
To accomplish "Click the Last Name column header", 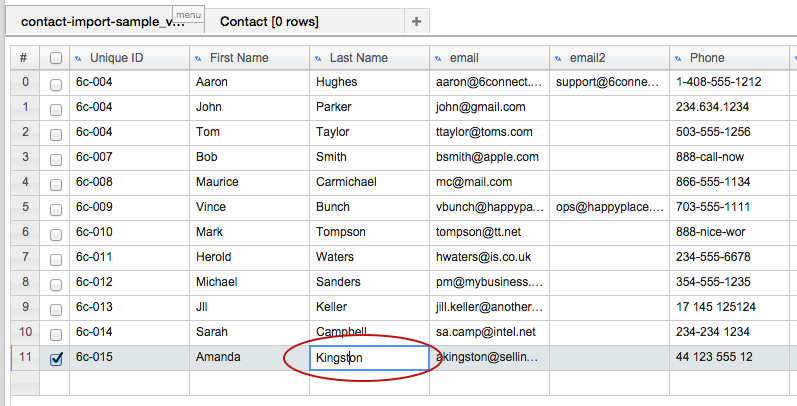I will (x=358, y=58).
